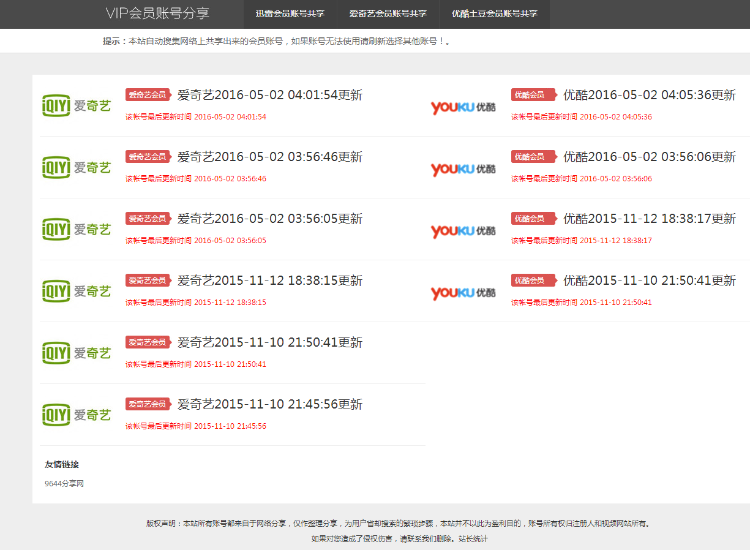Screen dimensions: 750x550
Task: Click red 优酷会员 tag on 03:56:06 entry
Action: point(534,157)
